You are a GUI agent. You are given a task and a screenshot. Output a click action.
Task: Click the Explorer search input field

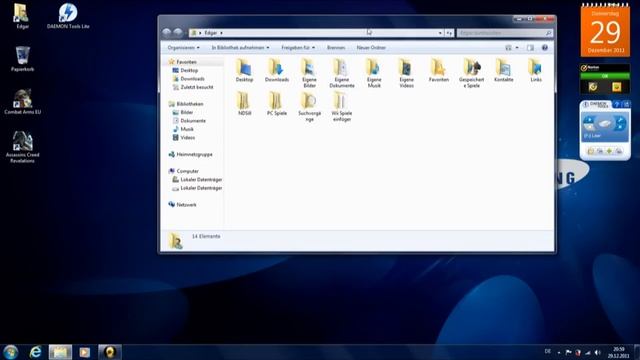coord(504,33)
